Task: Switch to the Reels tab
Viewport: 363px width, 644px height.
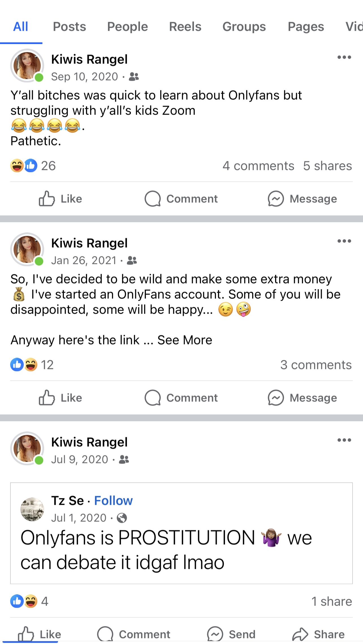Action: [185, 27]
